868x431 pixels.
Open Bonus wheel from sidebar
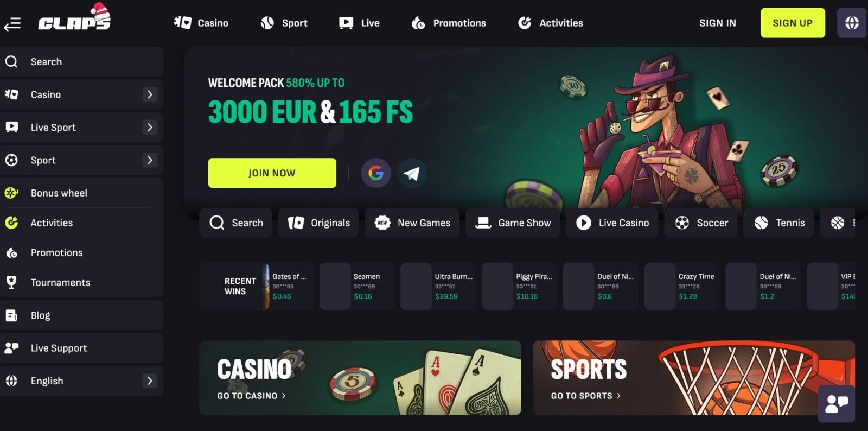click(81, 193)
